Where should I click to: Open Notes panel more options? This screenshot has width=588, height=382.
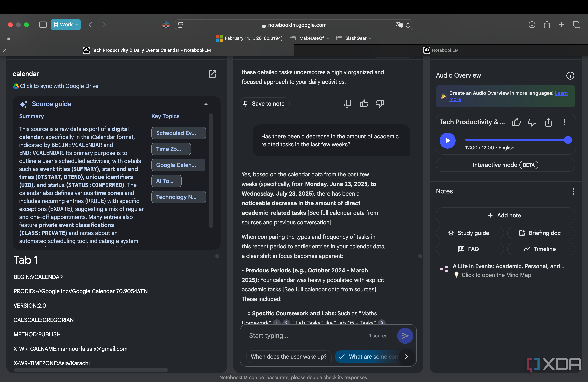click(573, 191)
